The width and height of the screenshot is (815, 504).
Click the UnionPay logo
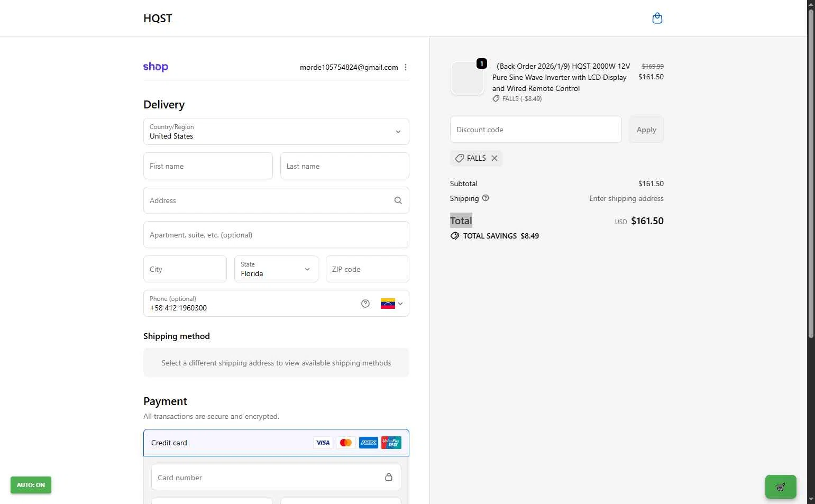tap(391, 443)
